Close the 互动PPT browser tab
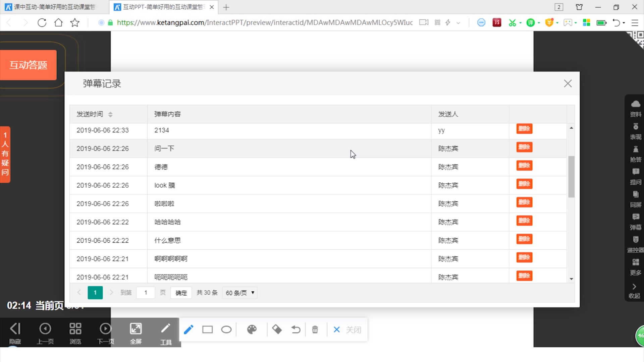Image resolution: width=644 pixels, height=362 pixels. tap(212, 7)
